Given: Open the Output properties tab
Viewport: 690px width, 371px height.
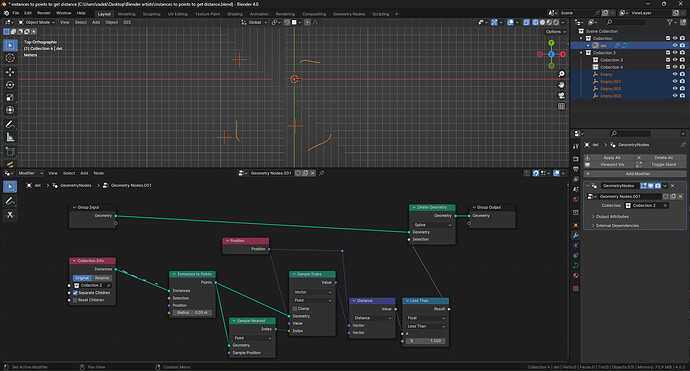Looking at the screenshot, I should tap(576, 169).
